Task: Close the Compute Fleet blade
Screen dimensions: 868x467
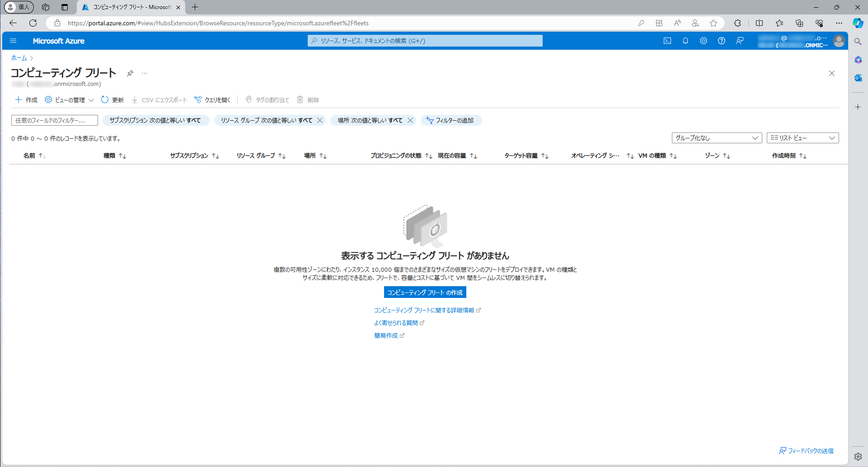Action: click(x=832, y=73)
